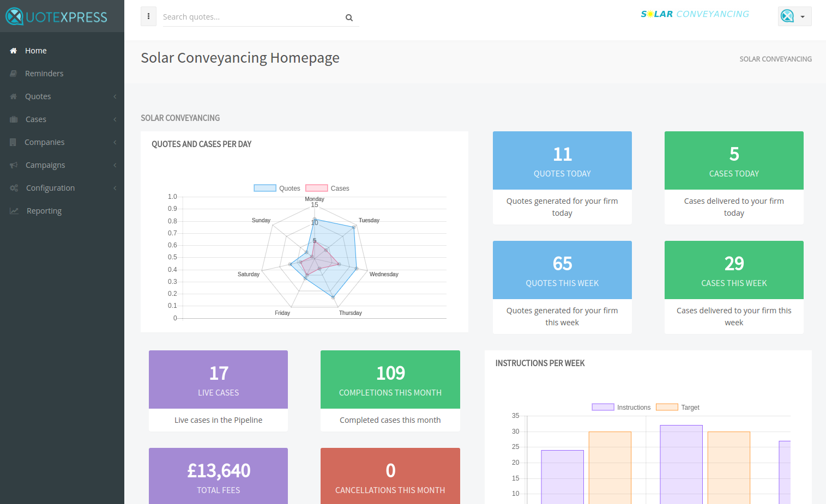
Task: Toggle the Instructions legend swatch
Action: coord(603,407)
